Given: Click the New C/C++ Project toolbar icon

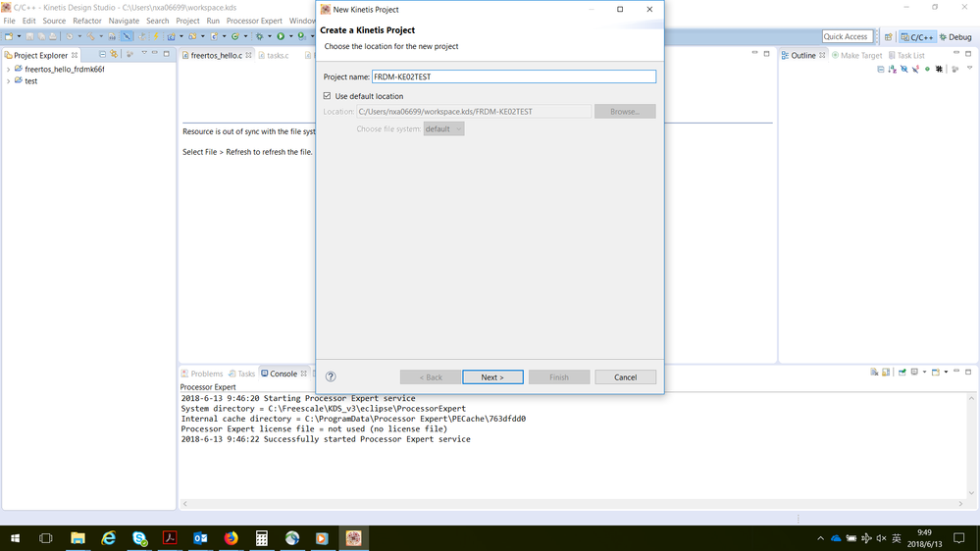Looking at the screenshot, I should [x=172, y=36].
